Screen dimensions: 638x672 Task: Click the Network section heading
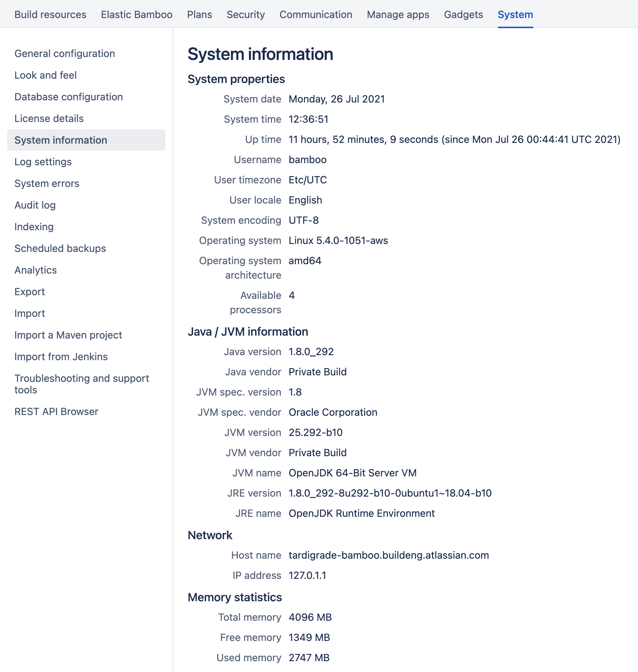tap(210, 535)
